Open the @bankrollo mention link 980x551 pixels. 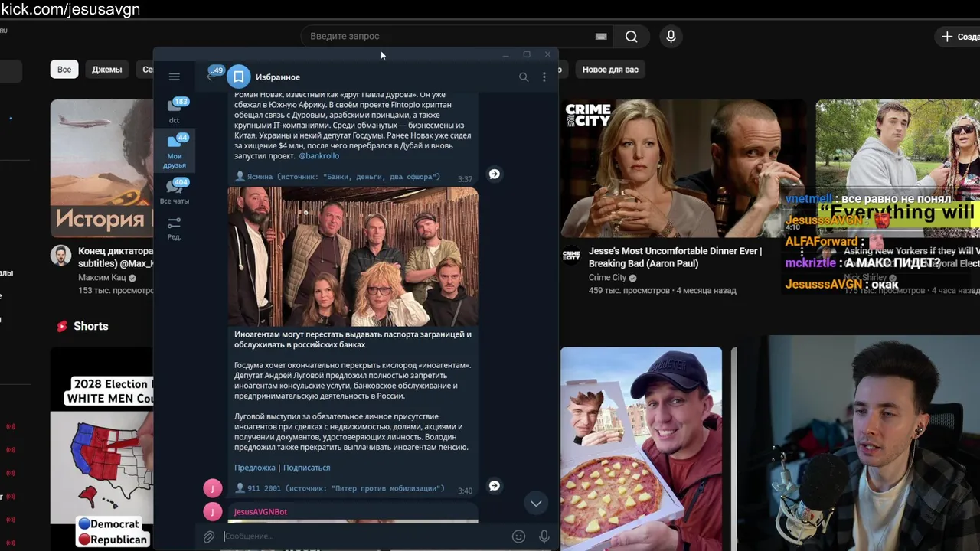[x=318, y=156]
